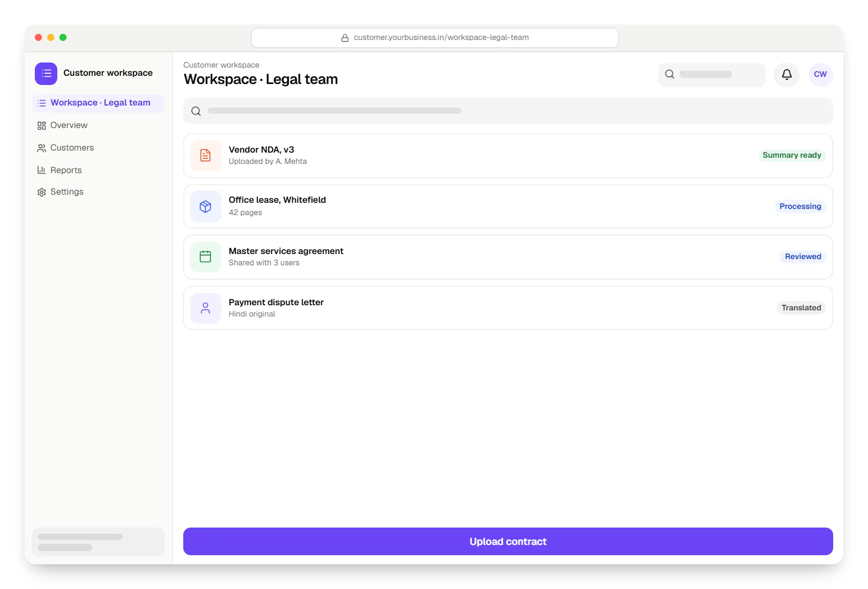Click the Upload contract button
868x589 pixels.
click(x=508, y=541)
